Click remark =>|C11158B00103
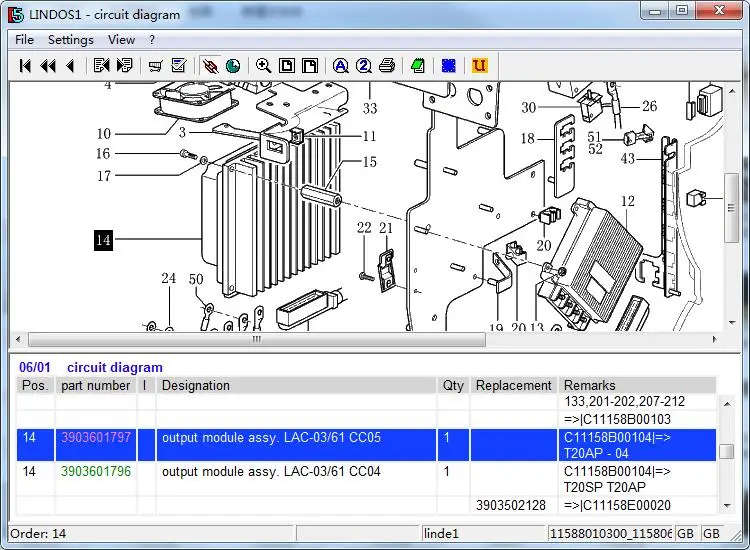This screenshot has height=550, width=750. (x=618, y=419)
